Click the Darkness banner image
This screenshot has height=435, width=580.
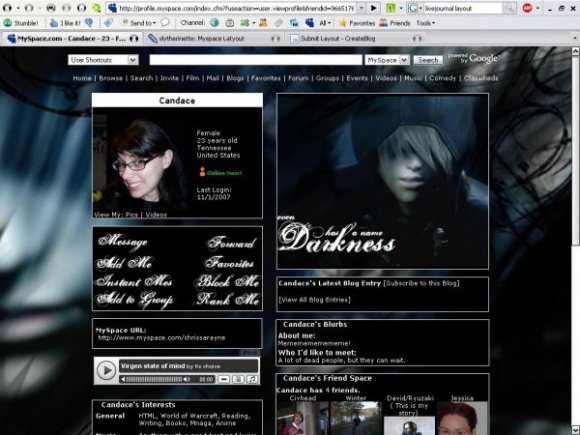pos(382,181)
